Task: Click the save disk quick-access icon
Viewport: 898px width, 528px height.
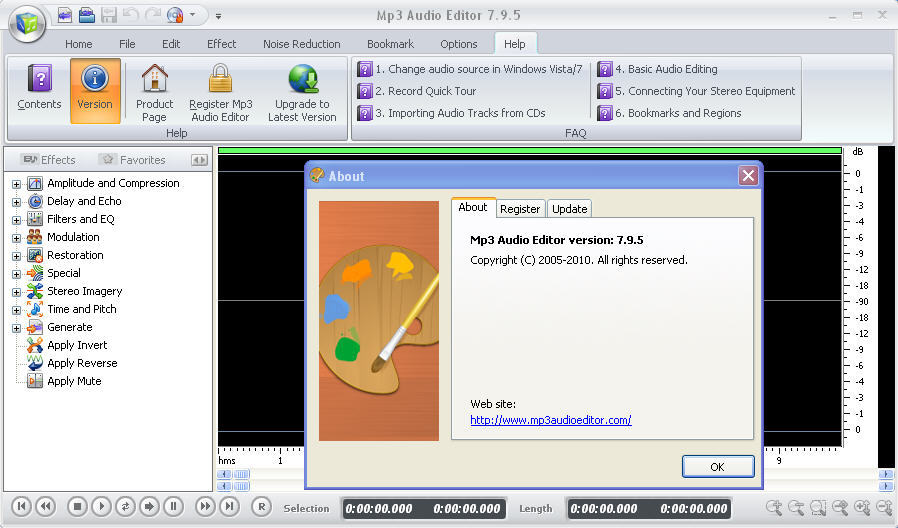Action: [109, 15]
